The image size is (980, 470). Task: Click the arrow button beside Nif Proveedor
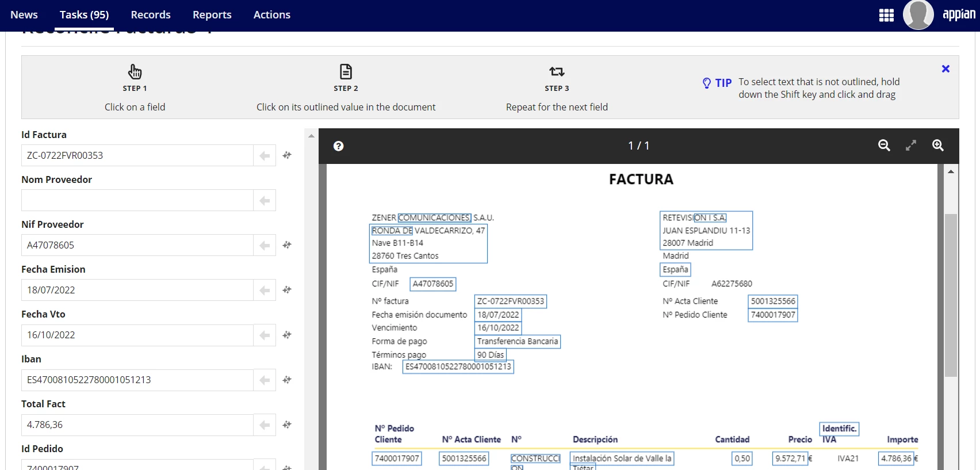(265, 245)
